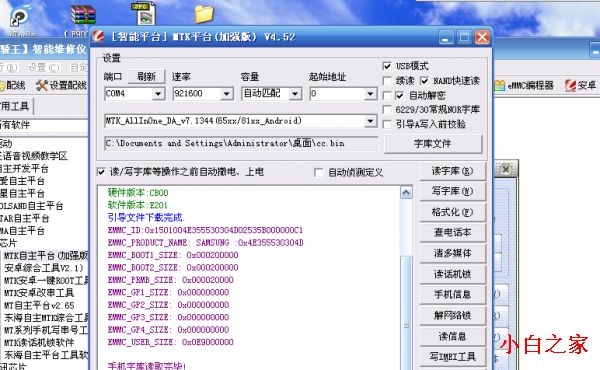Click the 写字库 (W) button

(x=452, y=191)
